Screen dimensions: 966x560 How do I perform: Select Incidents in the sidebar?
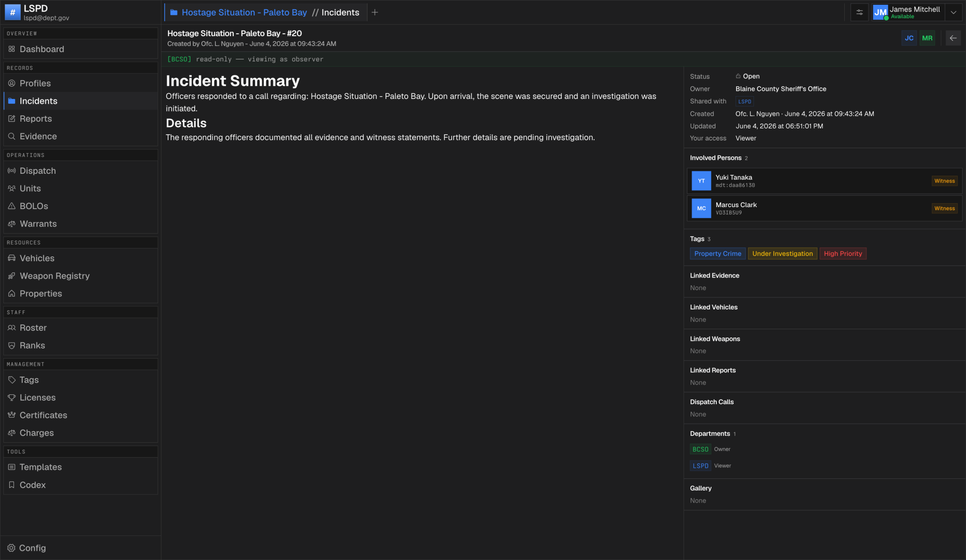tap(81, 101)
